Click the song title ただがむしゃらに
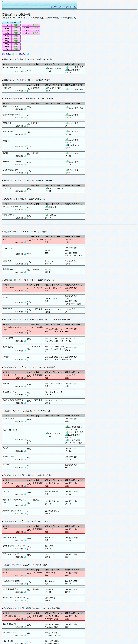 pos(9,456)
